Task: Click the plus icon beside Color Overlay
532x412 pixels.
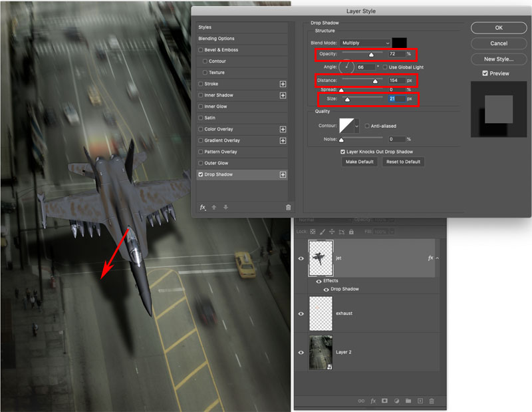Action: [x=283, y=129]
